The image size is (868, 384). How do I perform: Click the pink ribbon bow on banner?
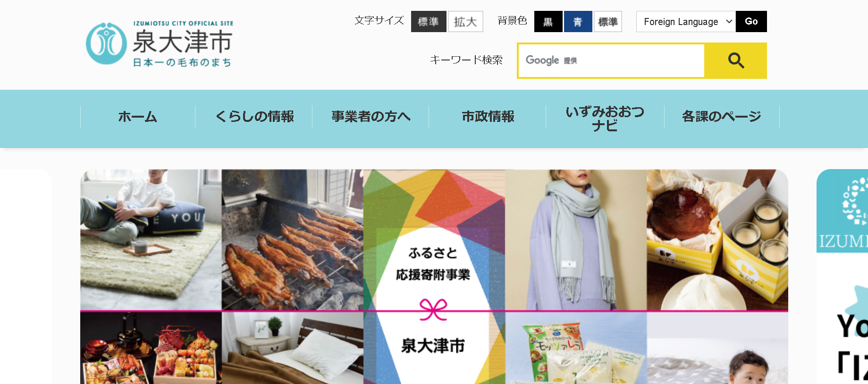tap(433, 309)
